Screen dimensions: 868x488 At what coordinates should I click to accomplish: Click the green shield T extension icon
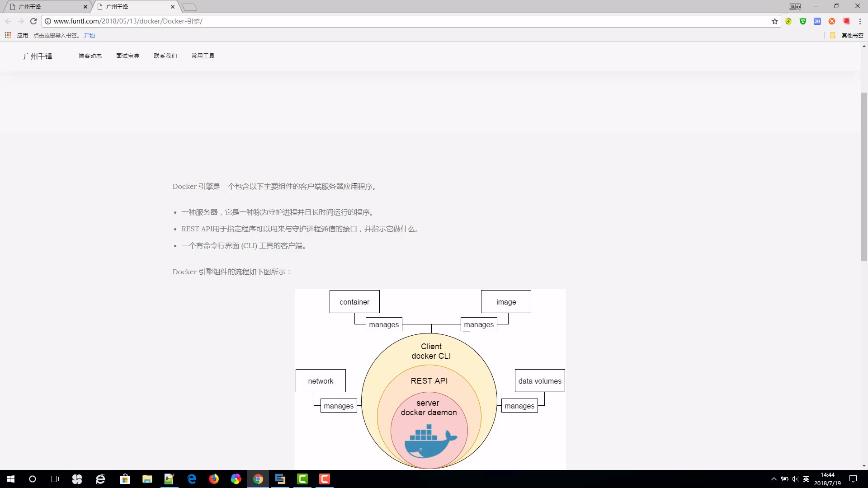click(x=803, y=21)
